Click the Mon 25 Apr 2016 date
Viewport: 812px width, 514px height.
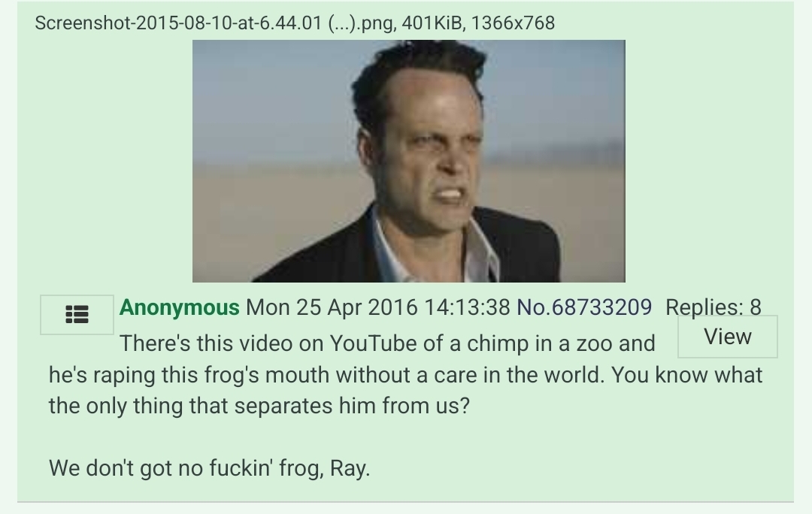pyautogui.click(x=332, y=307)
